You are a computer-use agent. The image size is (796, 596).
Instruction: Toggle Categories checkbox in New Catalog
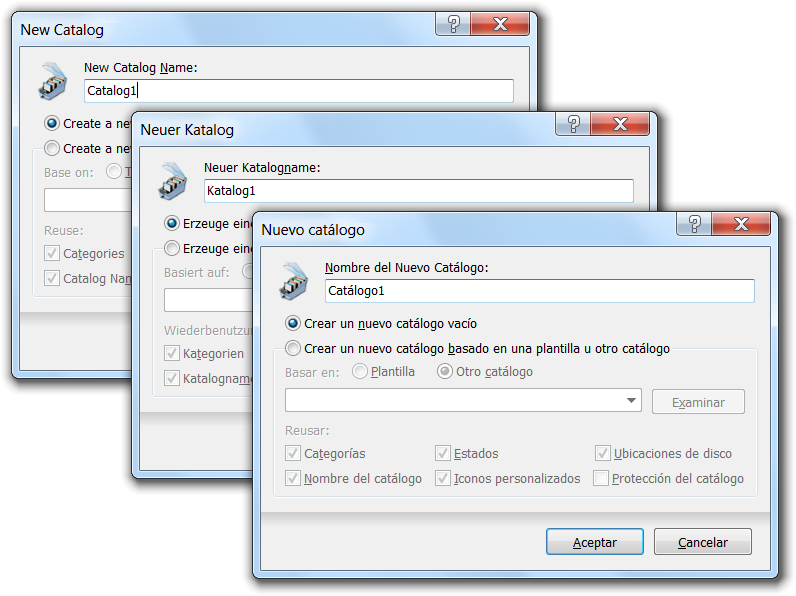tap(52, 253)
